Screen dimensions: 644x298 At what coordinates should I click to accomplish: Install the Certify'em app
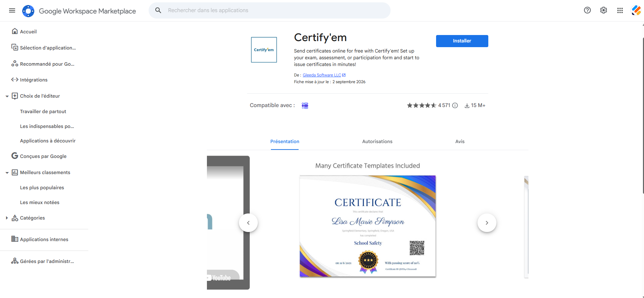pyautogui.click(x=462, y=41)
